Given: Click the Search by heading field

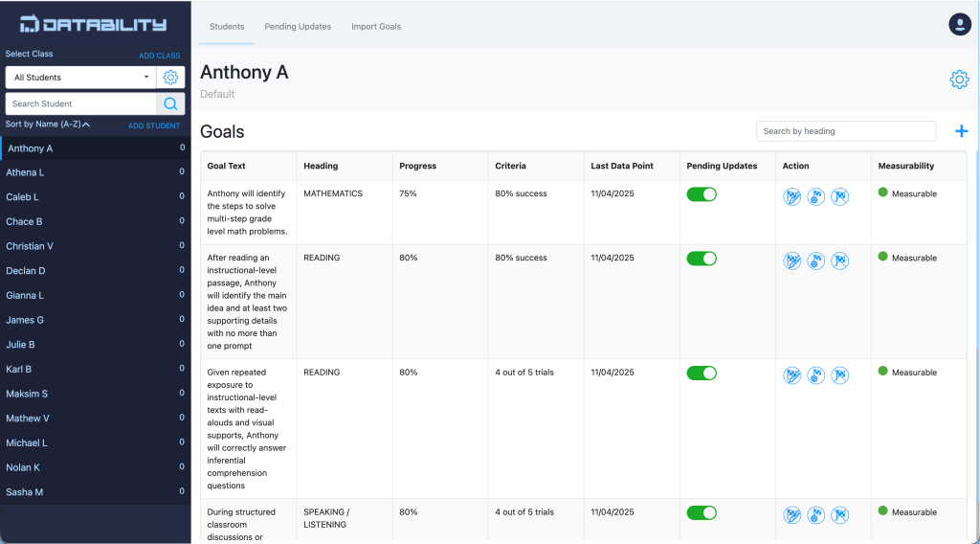Looking at the screenshot, I should (845, 131).
